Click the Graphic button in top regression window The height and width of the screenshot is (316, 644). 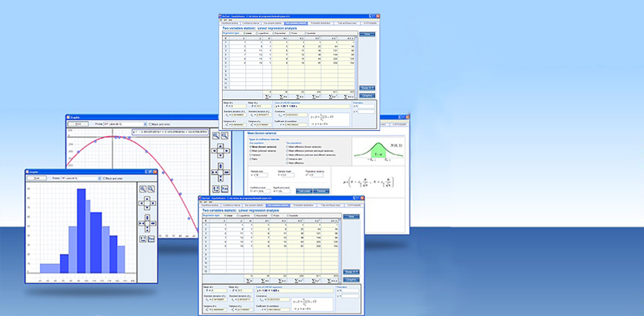pyautogui.click(x=368, y=95)
